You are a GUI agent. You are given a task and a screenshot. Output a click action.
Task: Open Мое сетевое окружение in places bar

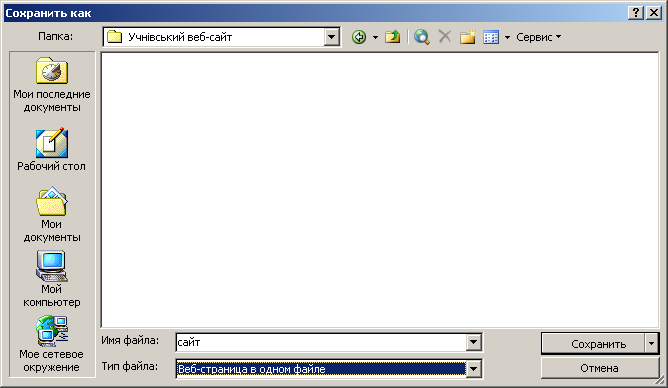pyautogui.click(x=52, y=344)
